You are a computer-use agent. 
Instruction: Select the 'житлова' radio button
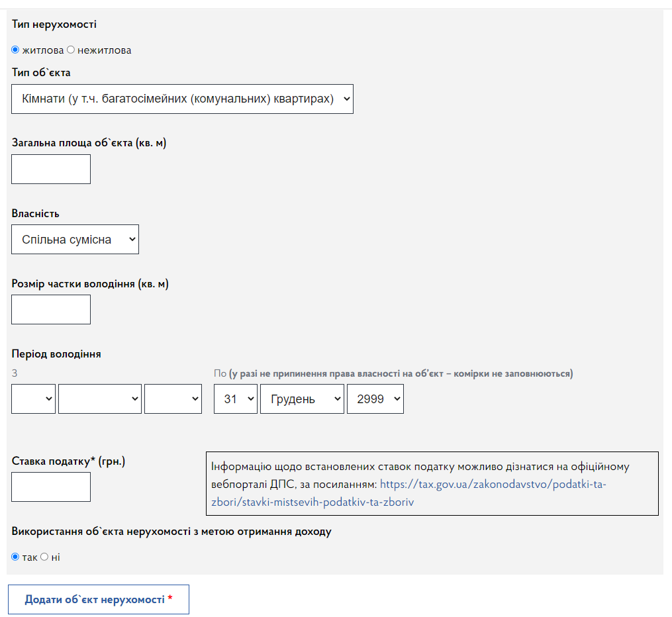pyautogui.click(x=16, y=50)
